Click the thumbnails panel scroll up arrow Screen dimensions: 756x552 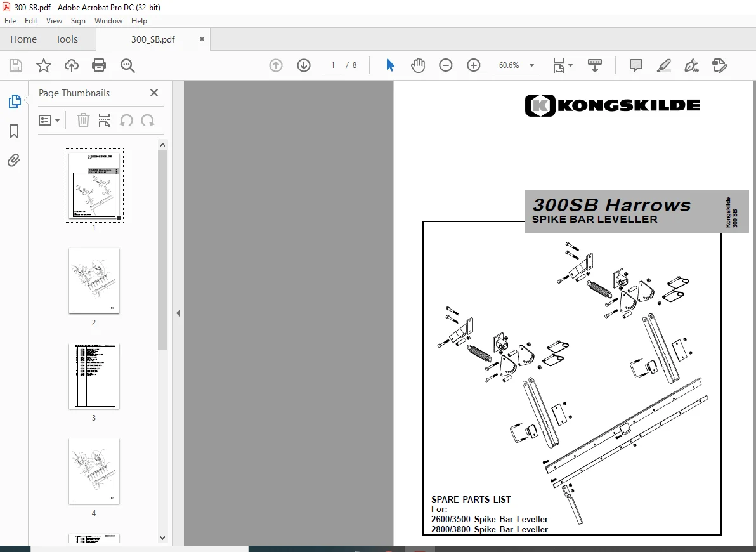pos(162,145)
